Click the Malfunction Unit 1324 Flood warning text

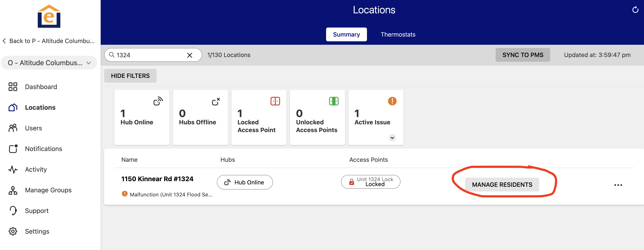tap(171, 194)
